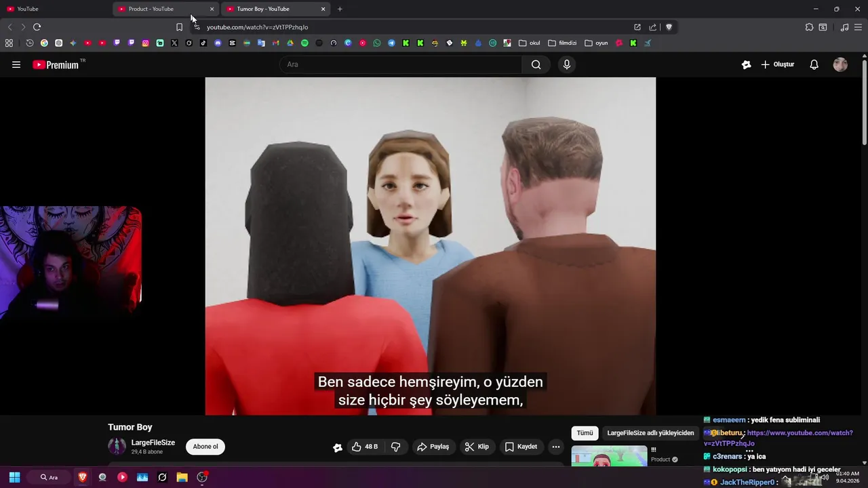Open the Windows Start menu
The width and height of the screenshot is (868, 488).
[14, 477]
